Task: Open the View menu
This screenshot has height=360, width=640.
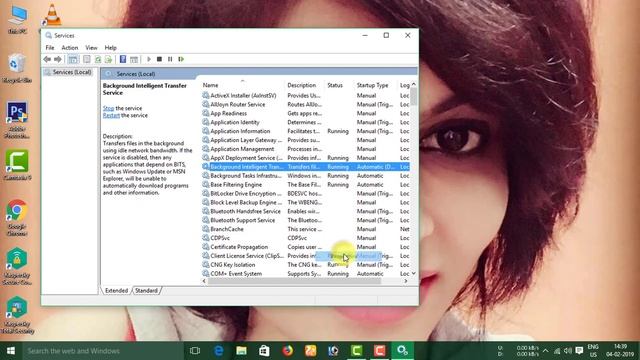Action: [91, 48]
